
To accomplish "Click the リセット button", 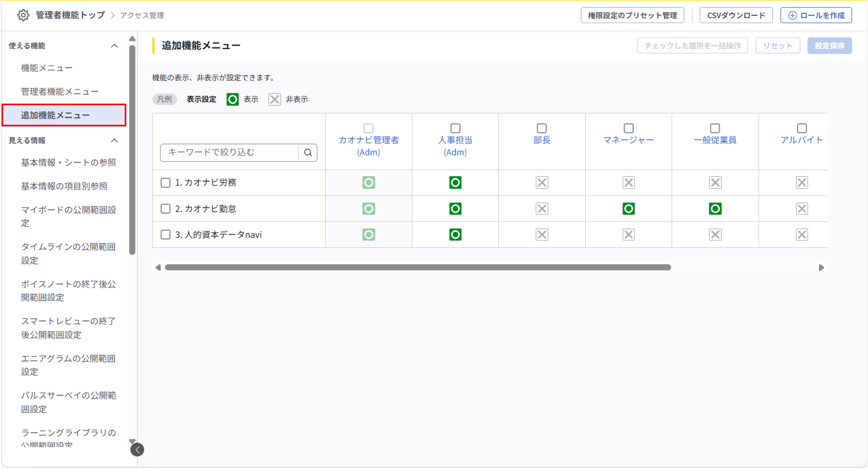I will tap(777, 46).
